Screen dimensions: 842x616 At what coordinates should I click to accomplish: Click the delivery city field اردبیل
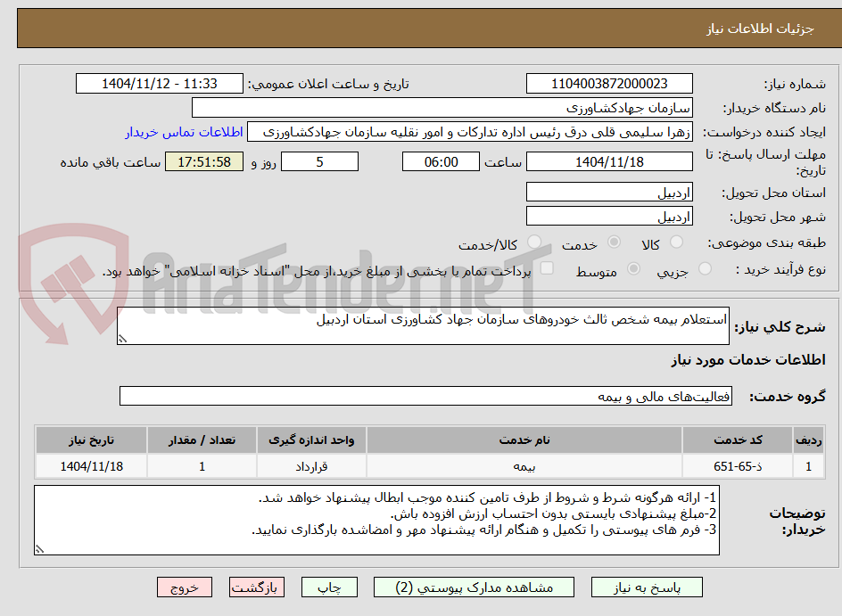(609, 217)
